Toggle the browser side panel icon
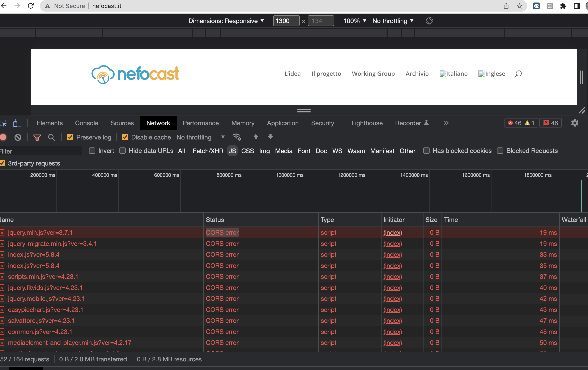The width and height of the screenshot is (588, 370). [x=576, y=6]
